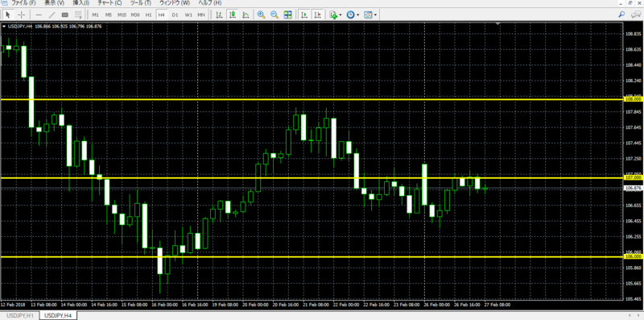This screenshot has height=320, width=644.
Task: Switch chart to bar chart mode
Action: click(x=219, y=15)
